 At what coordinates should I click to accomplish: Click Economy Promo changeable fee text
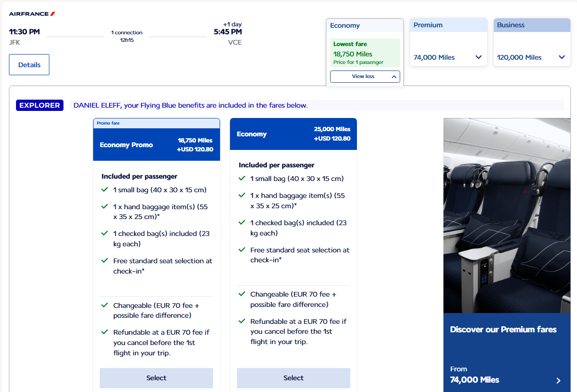coord(156,310)
